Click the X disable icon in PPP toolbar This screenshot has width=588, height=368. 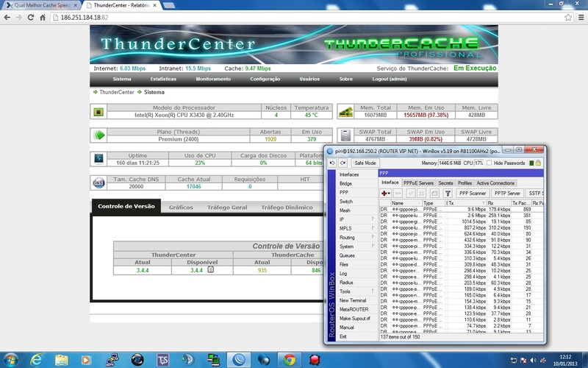point(421,193)
